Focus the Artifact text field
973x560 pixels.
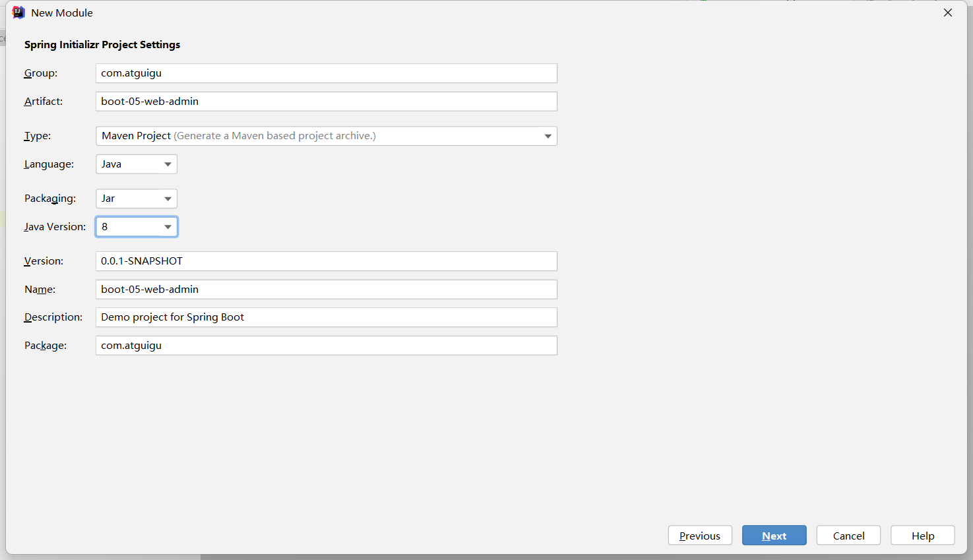coord(326,102)
